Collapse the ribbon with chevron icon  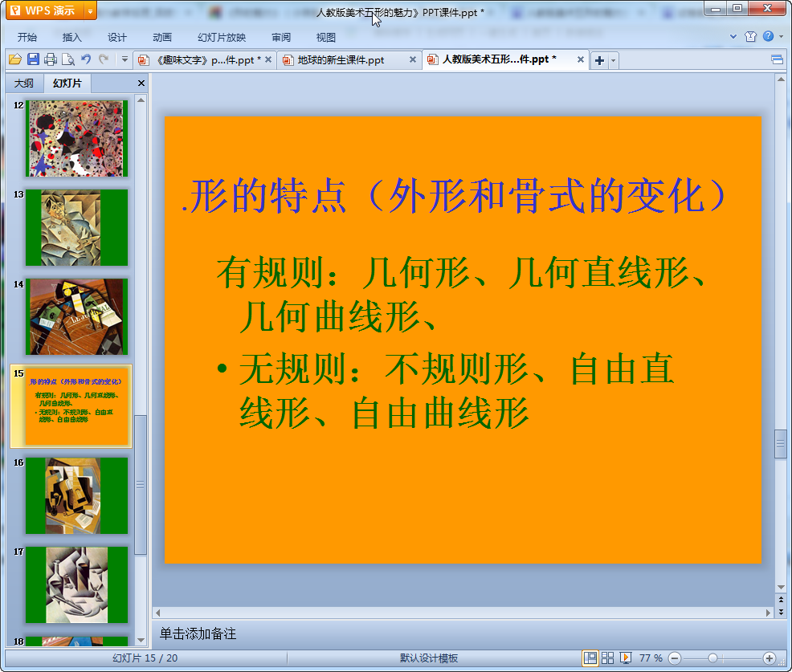(x=733, y=36)
